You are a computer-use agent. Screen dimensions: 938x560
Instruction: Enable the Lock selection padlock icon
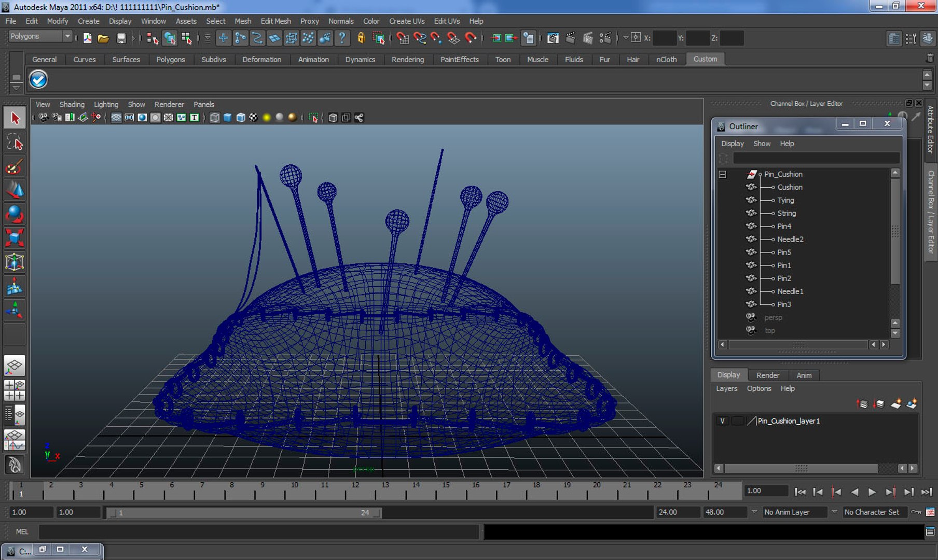(361, 38)
